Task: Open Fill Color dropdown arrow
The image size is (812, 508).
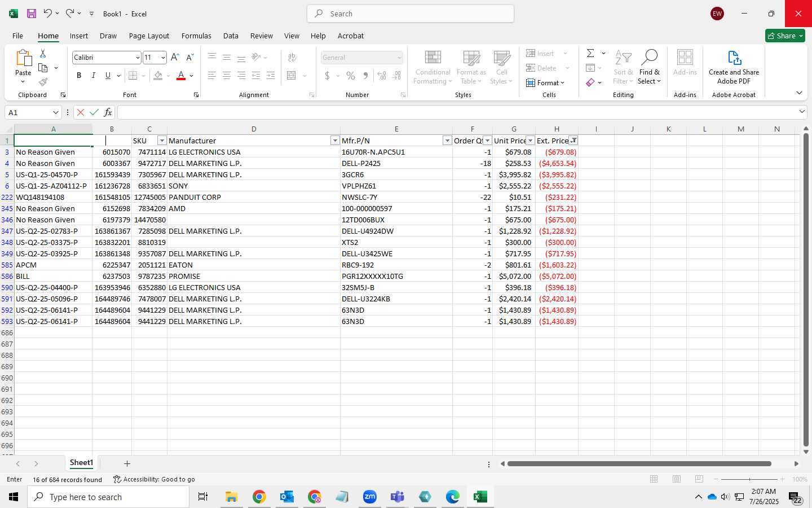Action: click(x=168, y=76)
